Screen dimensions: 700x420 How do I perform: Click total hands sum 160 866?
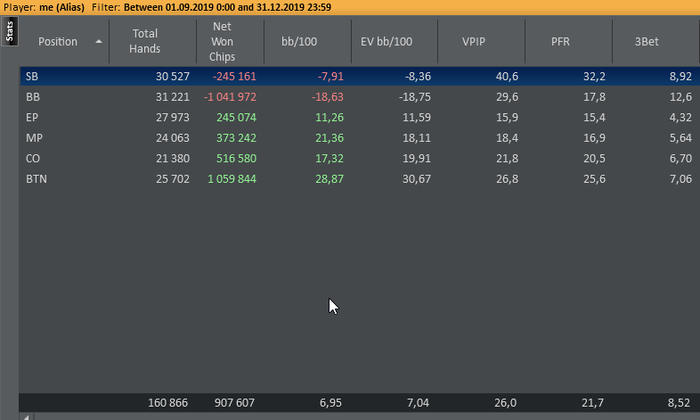tap(165, 402)
